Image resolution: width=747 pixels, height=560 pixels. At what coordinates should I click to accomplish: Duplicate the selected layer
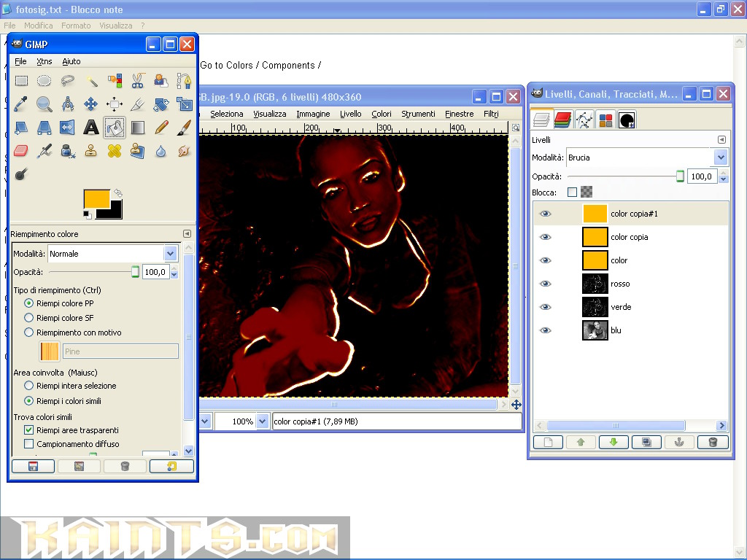646,443
